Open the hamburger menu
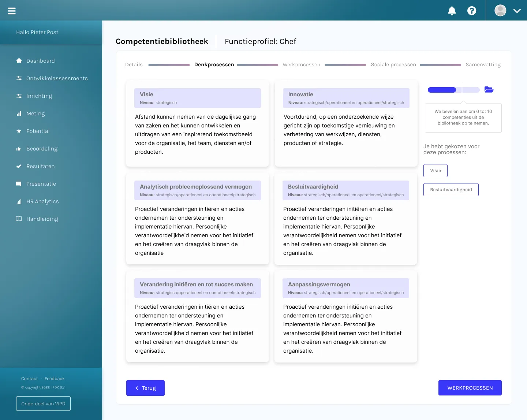 tap(12, 11)
